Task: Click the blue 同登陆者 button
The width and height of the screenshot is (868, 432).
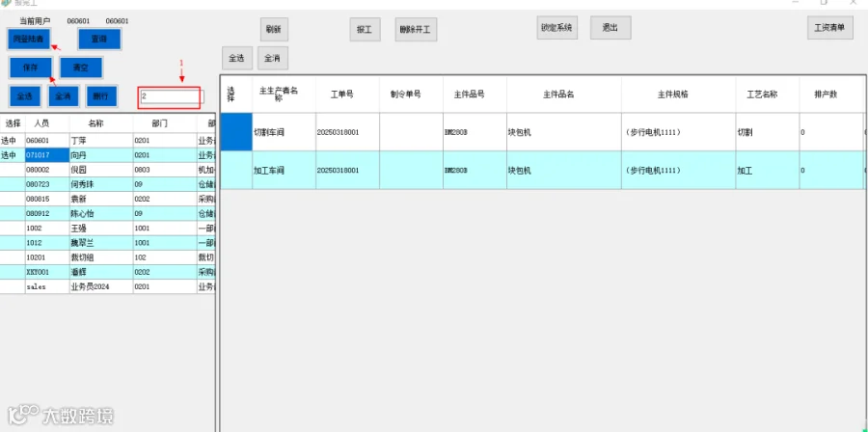Action: (x=29, y=39)
